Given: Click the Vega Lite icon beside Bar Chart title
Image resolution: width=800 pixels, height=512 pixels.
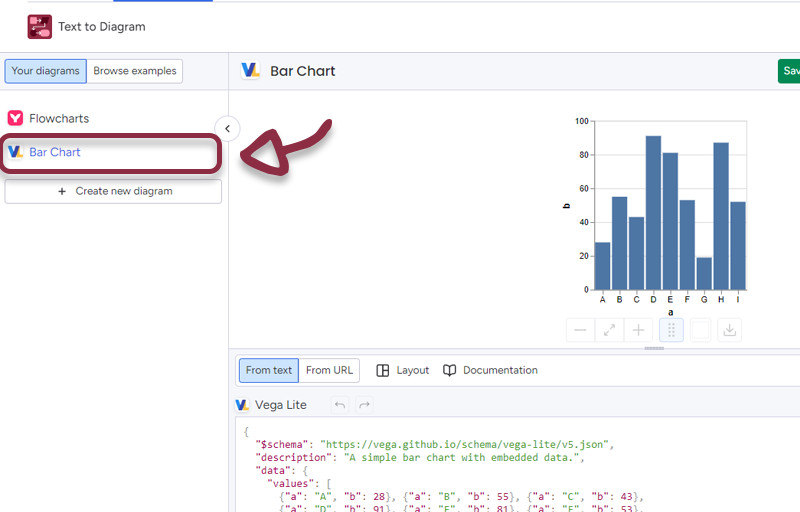Looking at the screenshot, I should 251,71.
